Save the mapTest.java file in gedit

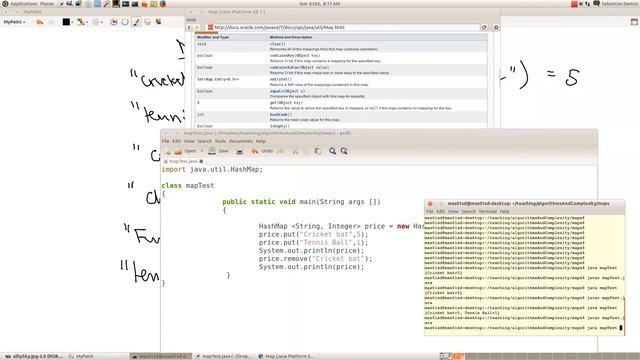click(x=218, y=151)
